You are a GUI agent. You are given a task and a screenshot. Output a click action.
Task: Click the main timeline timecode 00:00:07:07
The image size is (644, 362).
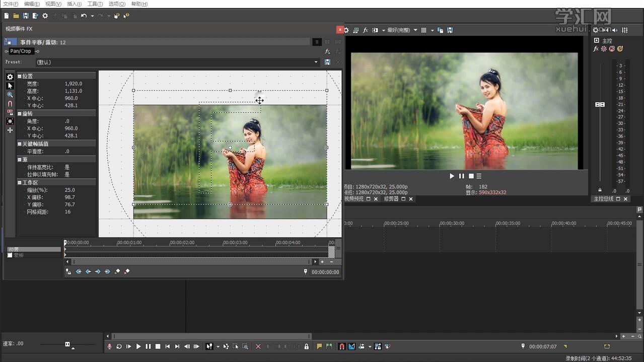click(x=542, y=346)
